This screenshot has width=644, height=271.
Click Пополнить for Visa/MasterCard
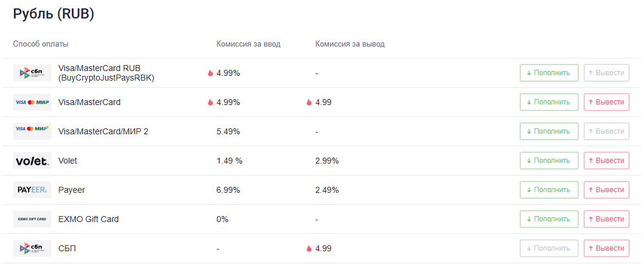[549, 102]
